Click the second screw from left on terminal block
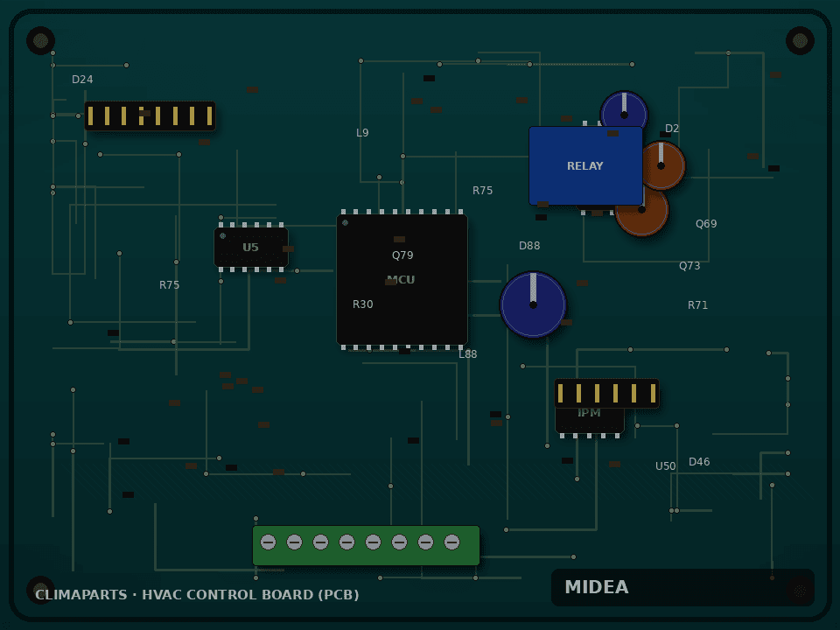Viewport: 840px width, 630px height. click(x=294, y=542)
